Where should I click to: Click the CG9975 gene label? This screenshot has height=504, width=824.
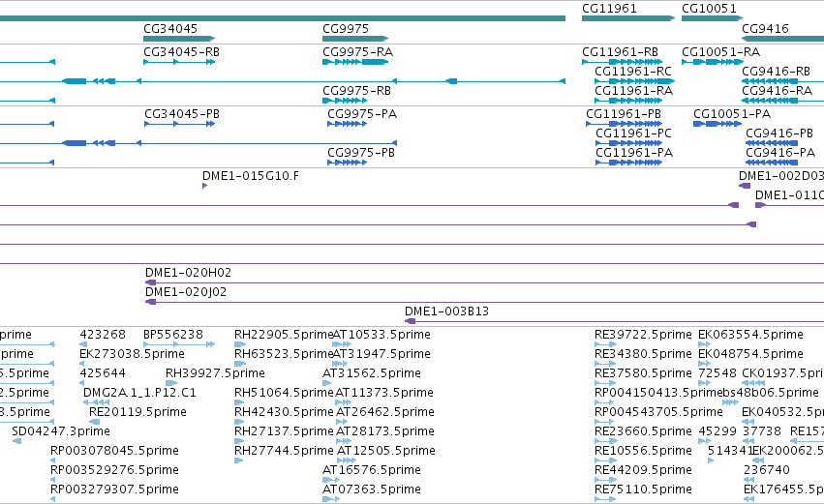[x=346, y=28]
